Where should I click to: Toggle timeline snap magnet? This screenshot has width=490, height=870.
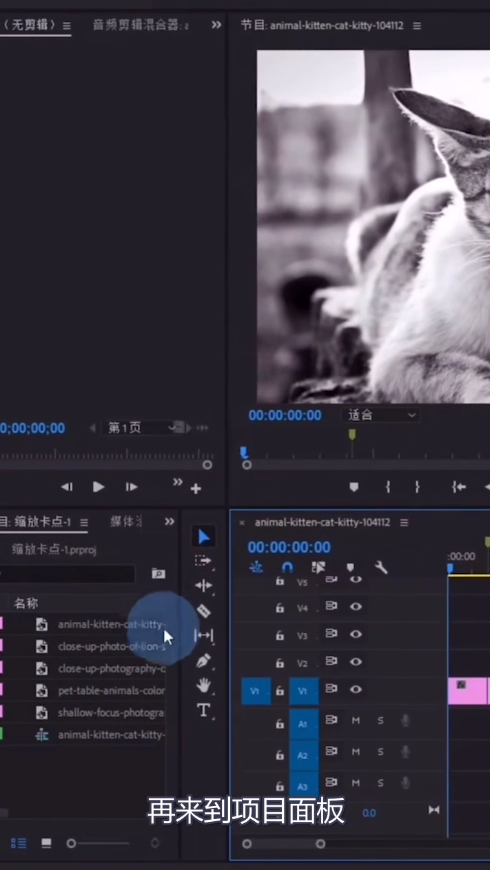287,567
